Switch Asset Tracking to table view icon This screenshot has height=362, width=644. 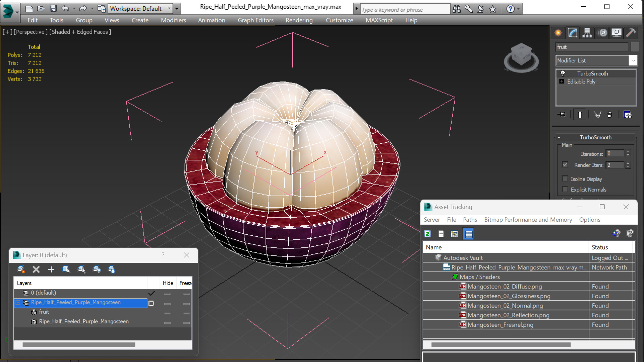(468, 234)
